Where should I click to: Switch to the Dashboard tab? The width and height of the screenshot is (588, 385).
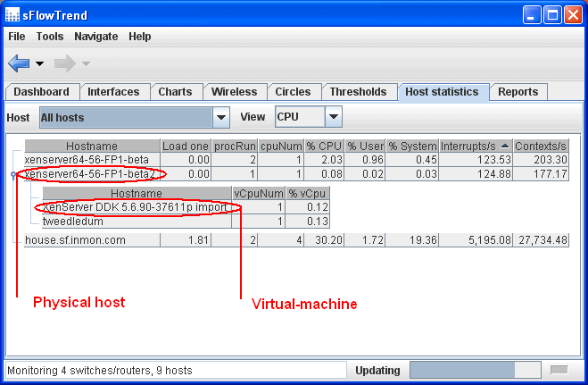coord(42,92)
